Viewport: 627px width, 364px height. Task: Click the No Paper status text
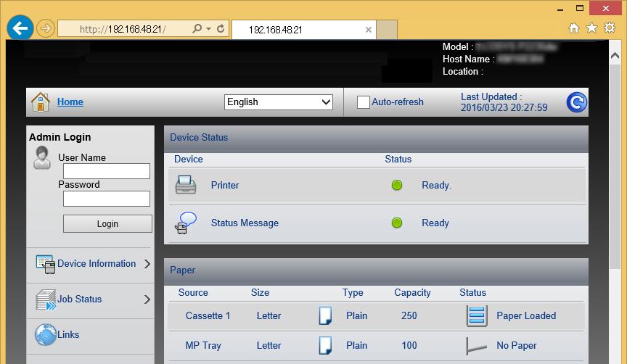[x=516, y=346]
